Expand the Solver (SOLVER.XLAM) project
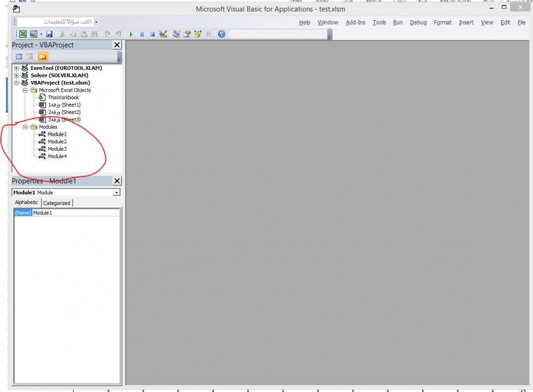533x392 pixels. pyautogui.click(x=17, y=76)
